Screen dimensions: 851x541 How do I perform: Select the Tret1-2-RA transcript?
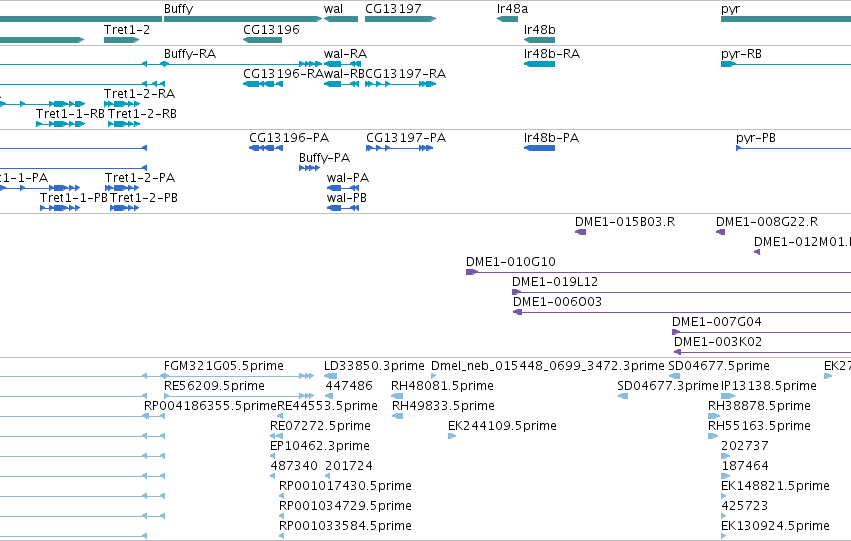click(122, 104)
